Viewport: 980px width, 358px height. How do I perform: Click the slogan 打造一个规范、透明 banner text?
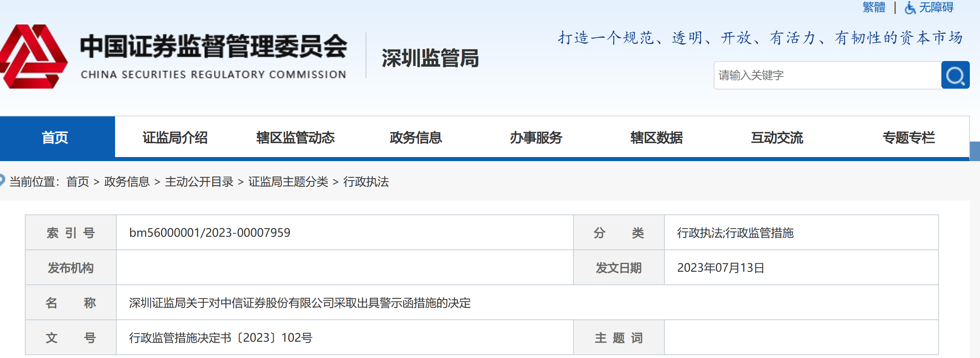(x=760, y=37)
